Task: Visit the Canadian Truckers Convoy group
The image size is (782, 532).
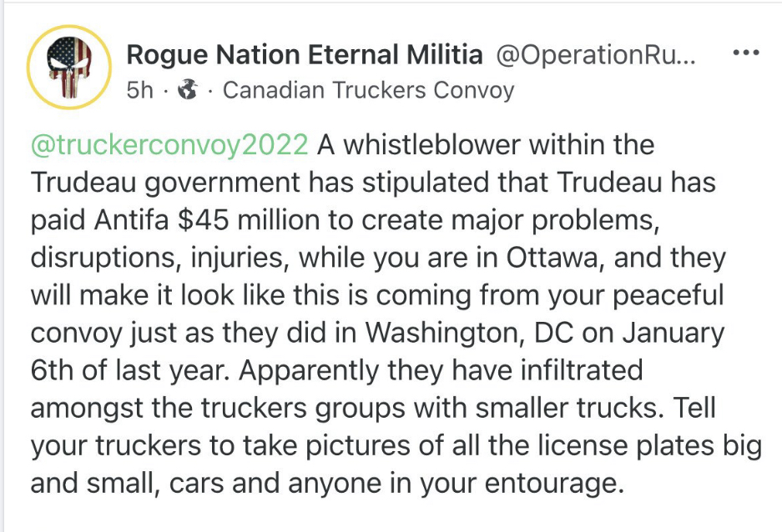Action: 368,90
